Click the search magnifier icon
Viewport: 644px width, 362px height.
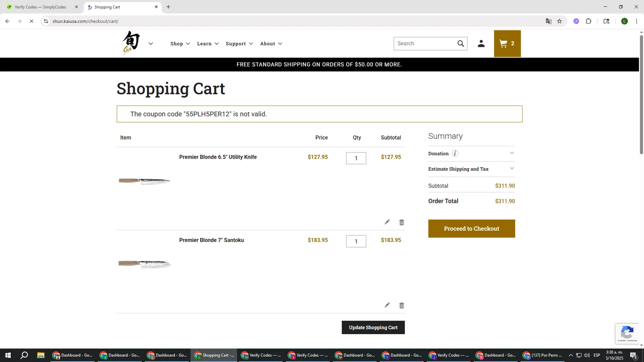pos(461,43)
